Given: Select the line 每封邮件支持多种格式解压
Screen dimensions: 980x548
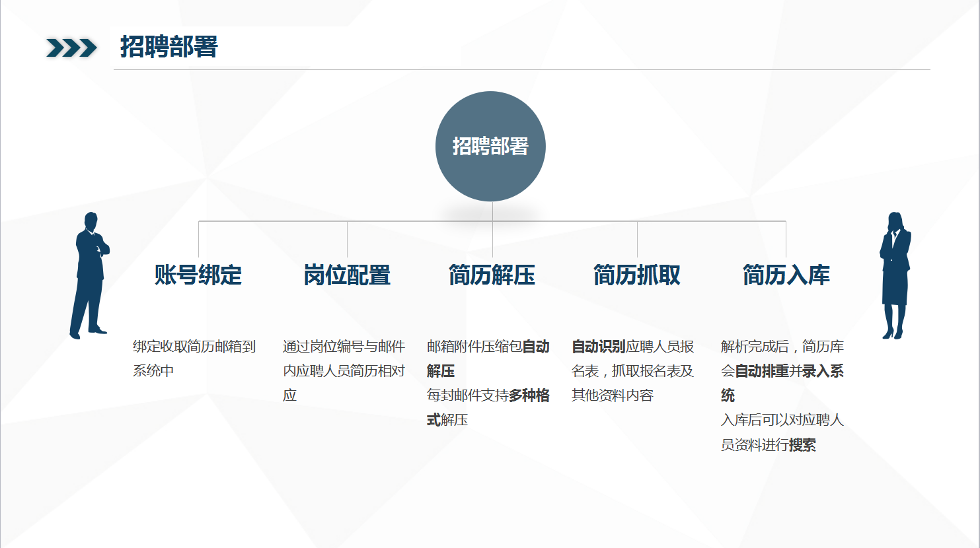Looking at the screenshot, I should pyautogui.click(x=488, y=407).
